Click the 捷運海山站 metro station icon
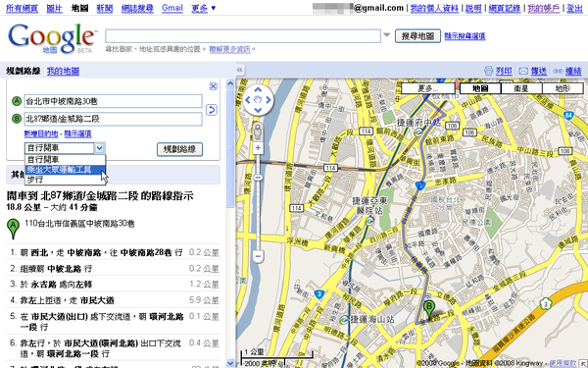The width and height of the screenshot is (588, 368). point(344,320)
